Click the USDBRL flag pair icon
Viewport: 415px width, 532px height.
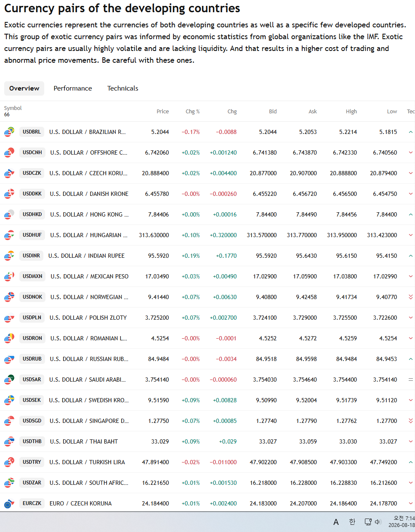[9, 132]
